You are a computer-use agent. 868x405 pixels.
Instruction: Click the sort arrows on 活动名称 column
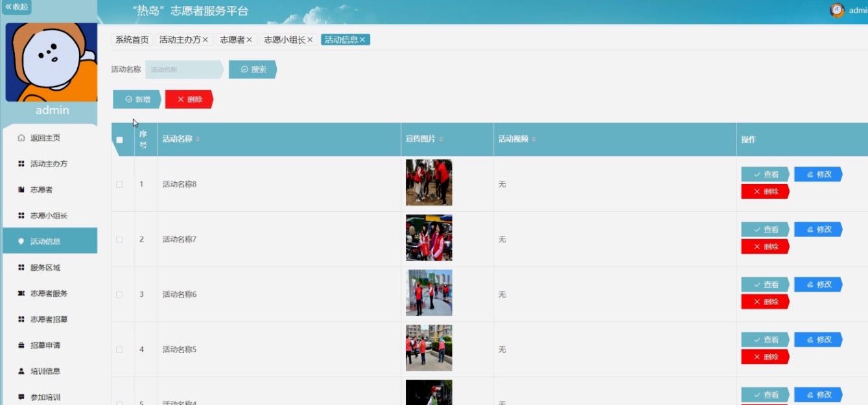click(198, 139)
